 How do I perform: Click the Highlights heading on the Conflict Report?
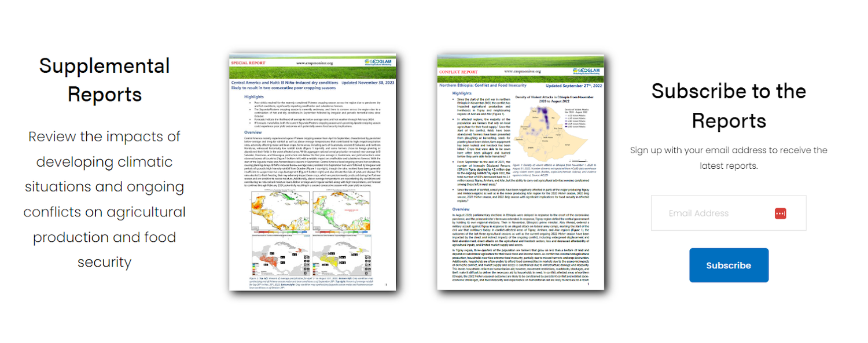[x=463, y=93]
